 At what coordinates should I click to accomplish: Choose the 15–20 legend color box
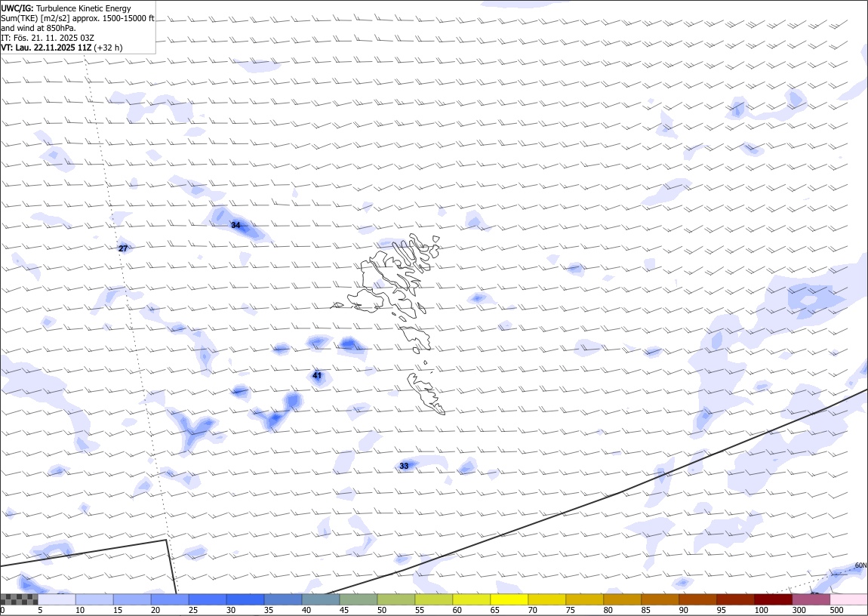(132, 599)
